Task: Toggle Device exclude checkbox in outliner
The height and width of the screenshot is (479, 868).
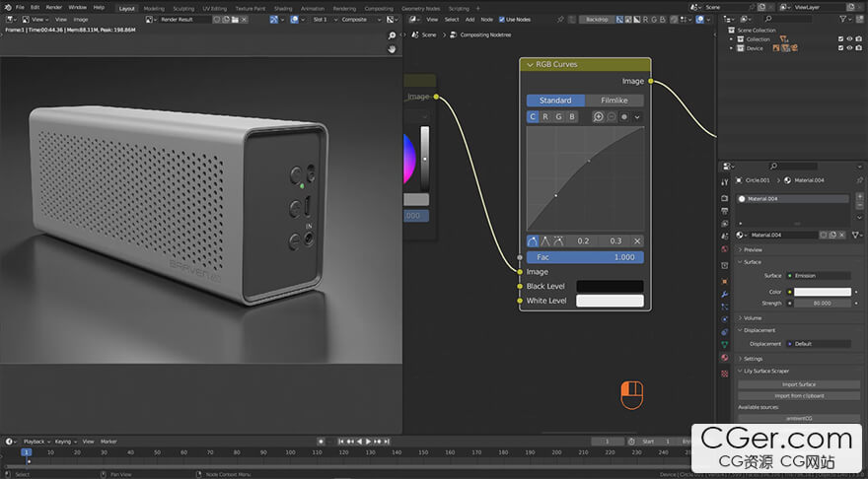Action: click(x=840, y=48)
